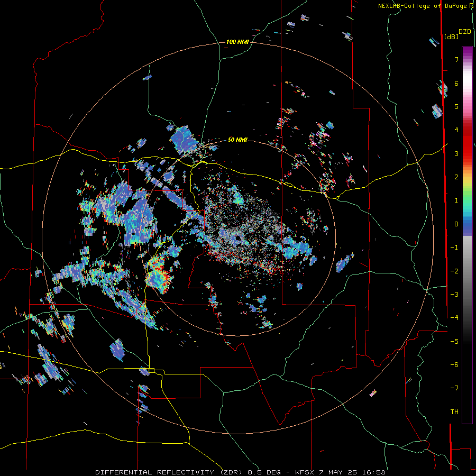The image size is (476, 476).
Task: Click the red segment of the color bar
Action: (x=467, y=143)
